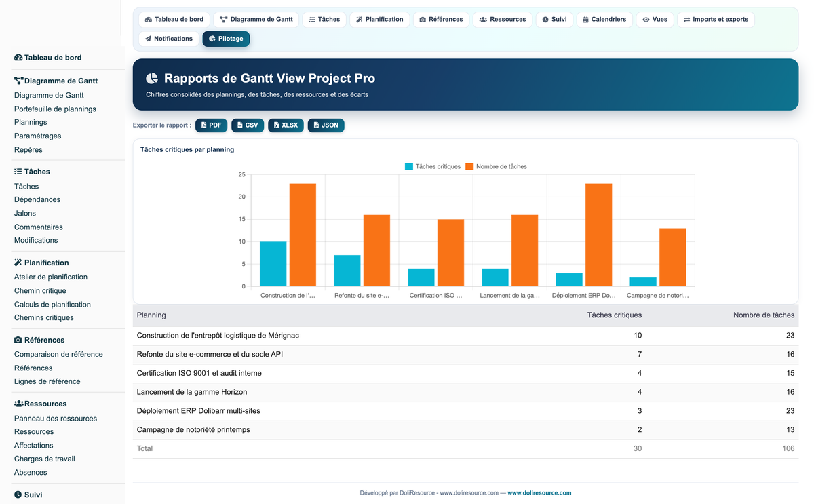Open Affectations in the sidebar

[34, 446]
